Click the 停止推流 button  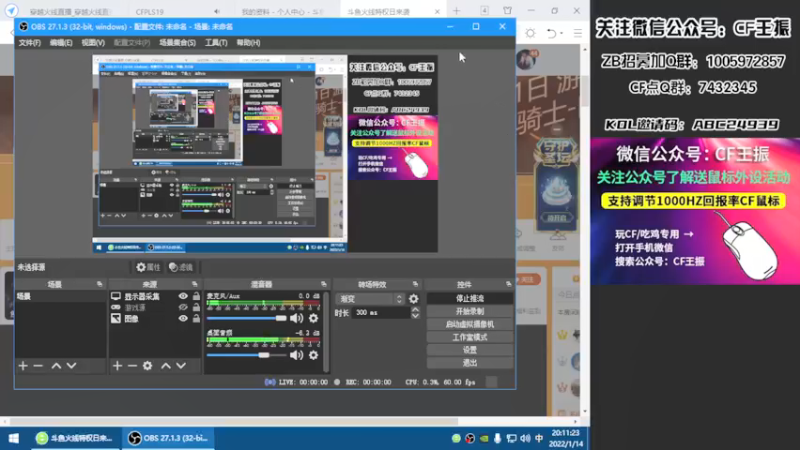(x=470, y=298)
